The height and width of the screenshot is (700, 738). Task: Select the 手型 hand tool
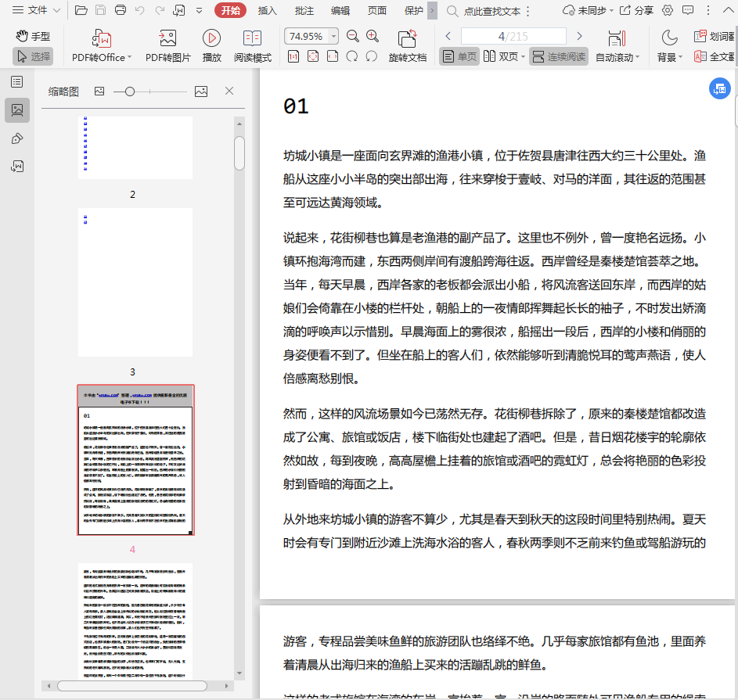[x=33, y=36]
